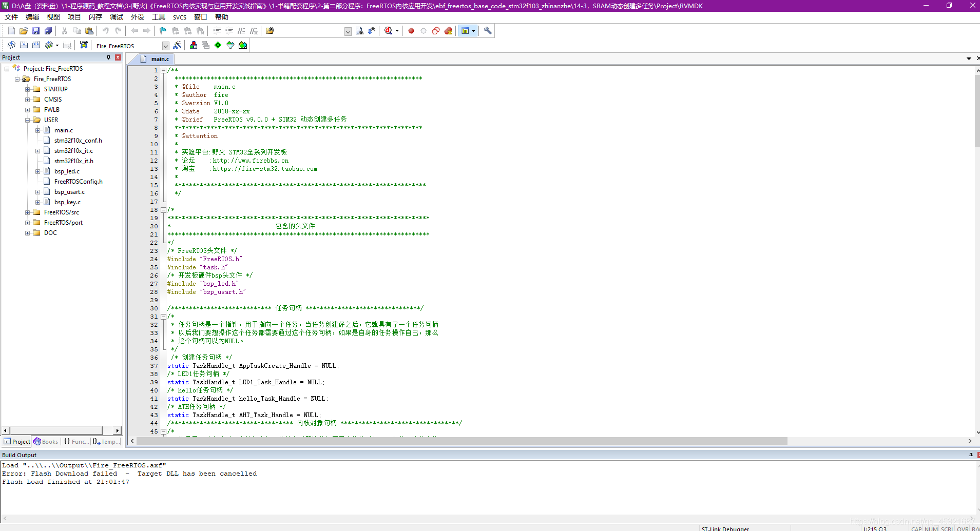The width and height of the screenshot is (980, 531).
Task: Paste from clipboard via toolbar icon
Action: click(x=89, y=31)
